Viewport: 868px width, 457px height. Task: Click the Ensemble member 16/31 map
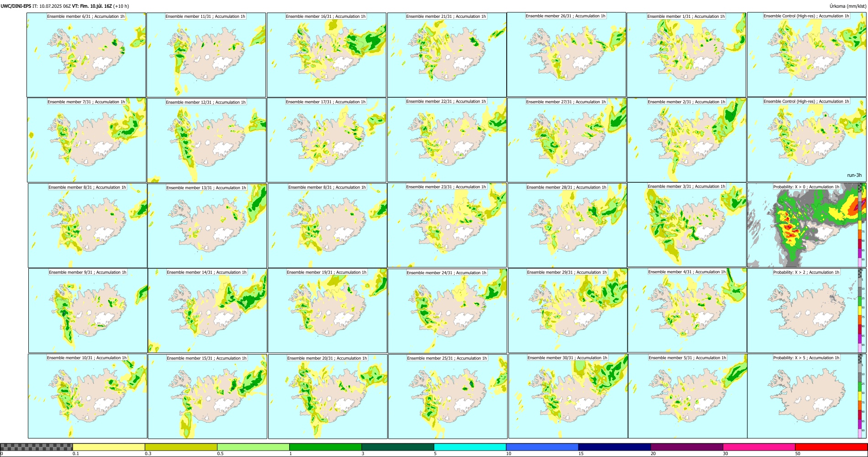tap(327, 55)
